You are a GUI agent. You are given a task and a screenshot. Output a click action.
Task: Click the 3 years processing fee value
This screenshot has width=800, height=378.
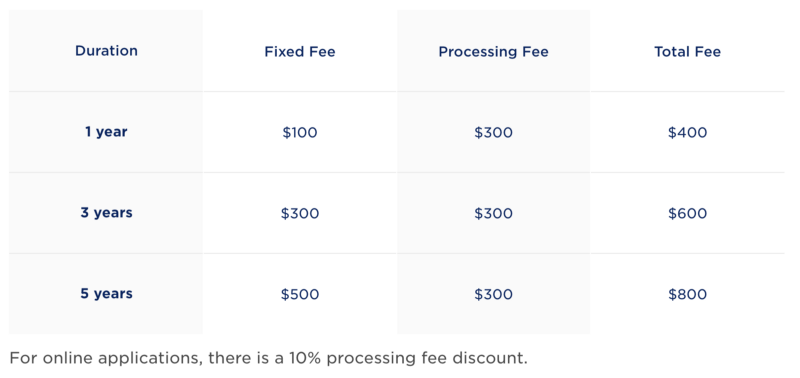click(x=493, y=213)
